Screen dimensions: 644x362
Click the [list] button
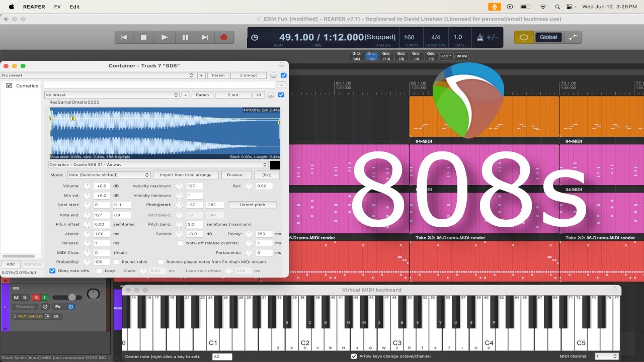(x=267, y=175)
